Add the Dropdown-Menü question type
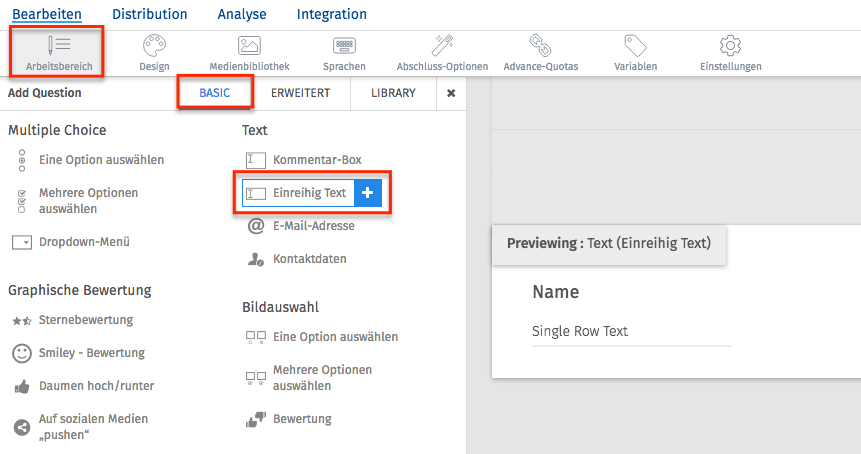The height and width of the screenshot is (454, 861). click(x=84, y=242)
